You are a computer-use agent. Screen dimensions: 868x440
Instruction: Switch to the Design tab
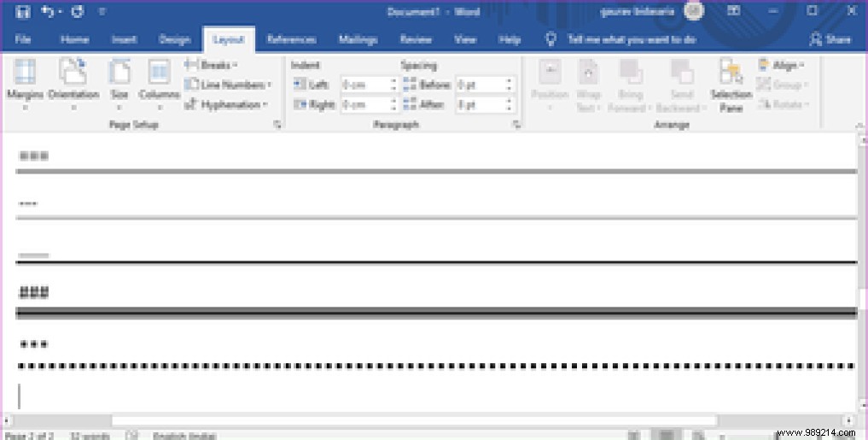(x=174, y=39)
